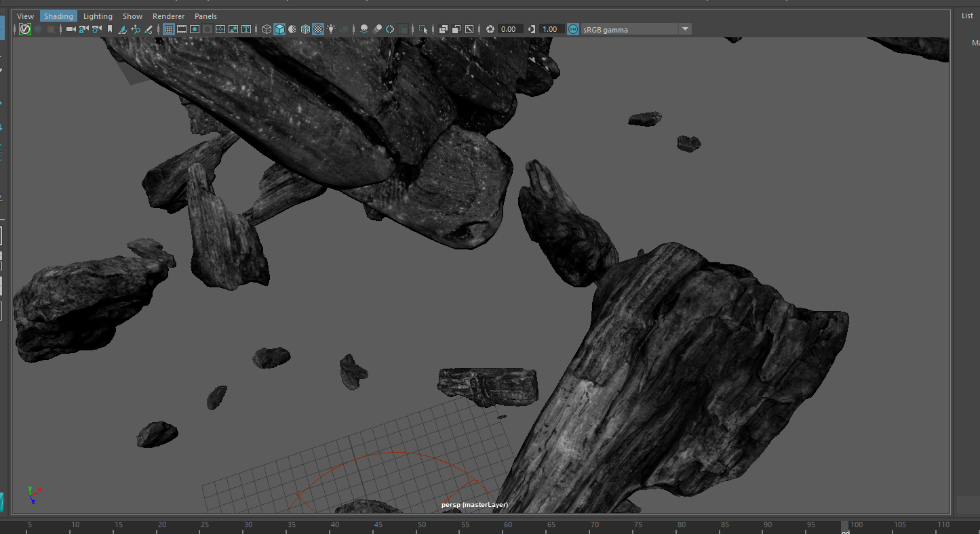The height and width of the screenshot is (534, 980).
Task: Toggle the Safe Action overlay
Action: pos(233,29)
